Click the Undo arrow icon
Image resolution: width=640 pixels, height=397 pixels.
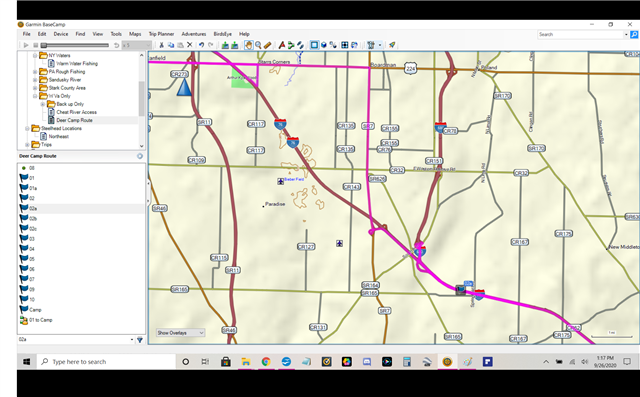click(201, 45)
